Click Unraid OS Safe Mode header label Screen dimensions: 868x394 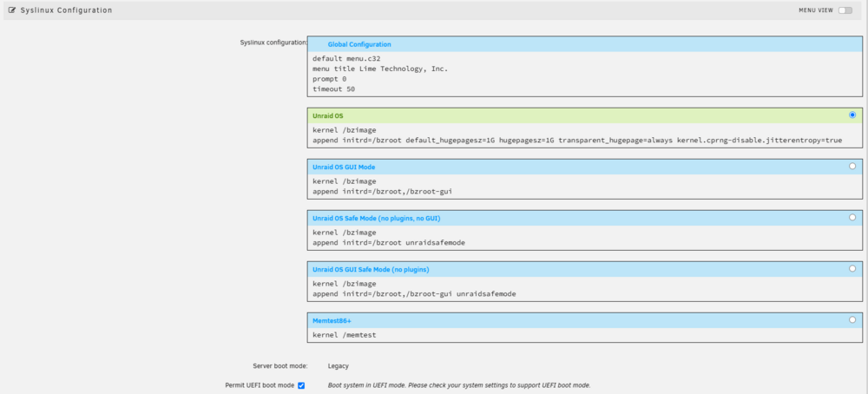coord(377,219)
